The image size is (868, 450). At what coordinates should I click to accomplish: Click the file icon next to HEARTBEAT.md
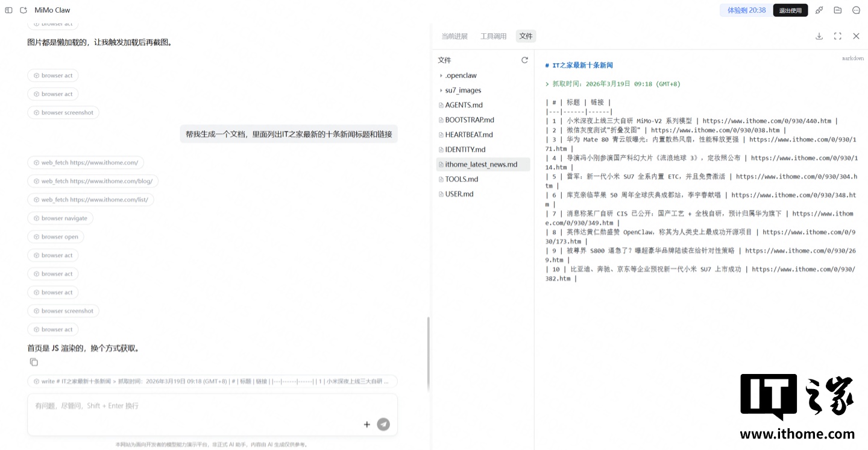tap(441, 135)
